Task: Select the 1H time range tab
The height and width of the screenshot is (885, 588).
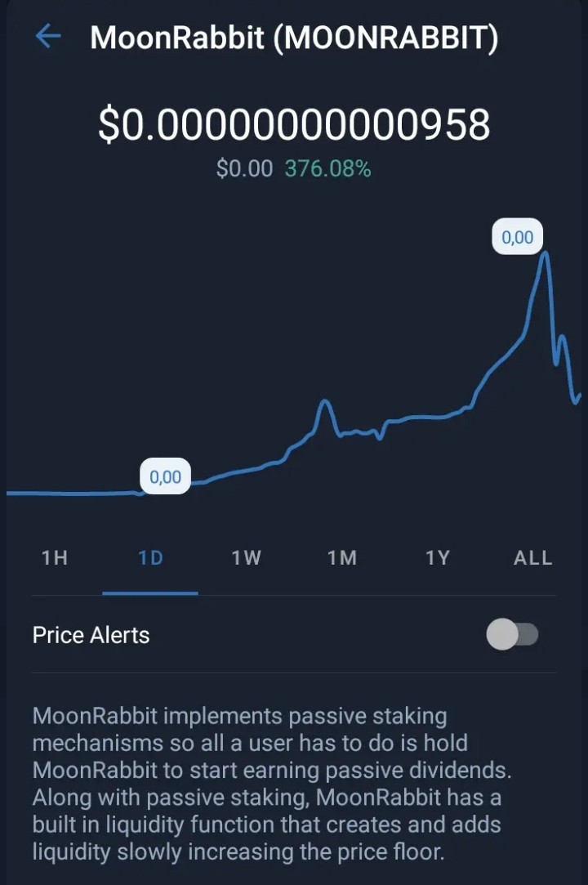Action: (55, 557)
